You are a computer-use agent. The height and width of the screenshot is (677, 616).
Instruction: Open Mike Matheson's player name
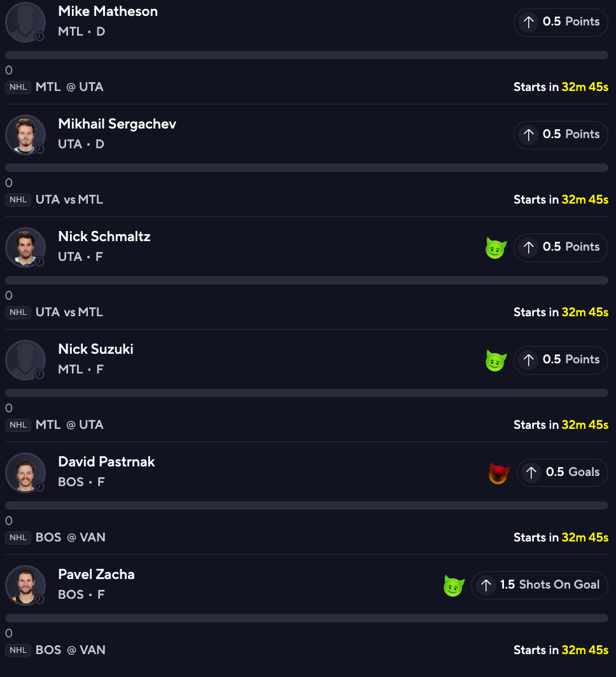click(x=108, y=11)
